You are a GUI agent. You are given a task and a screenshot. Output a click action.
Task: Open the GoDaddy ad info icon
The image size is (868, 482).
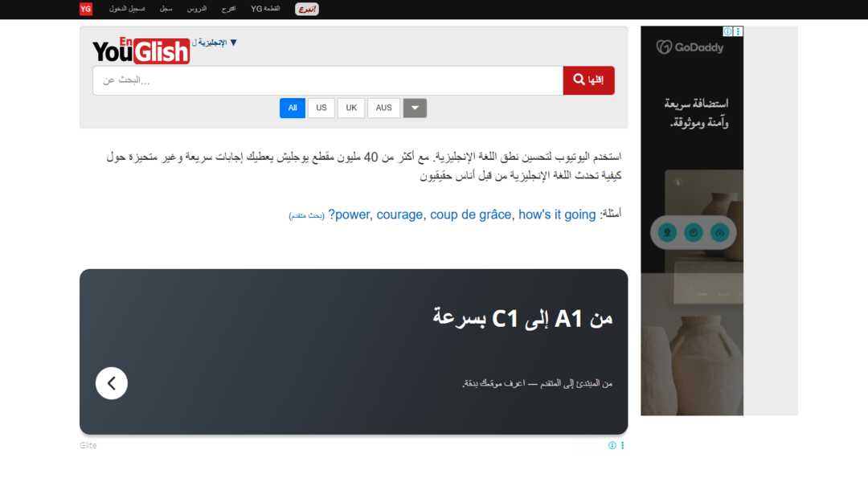click(727, 31)
